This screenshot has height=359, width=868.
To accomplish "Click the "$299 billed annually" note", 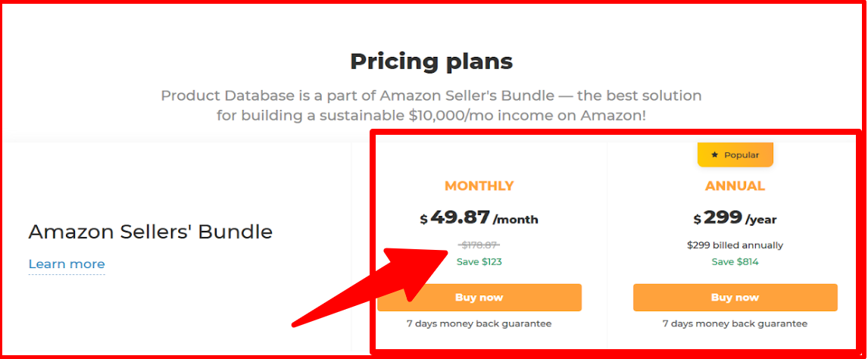I will (735, 245).
